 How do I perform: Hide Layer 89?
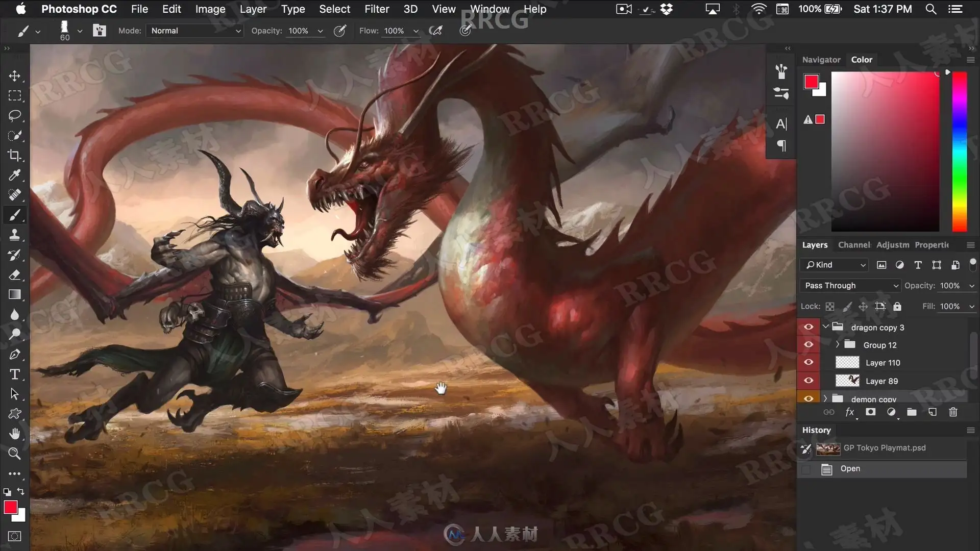click(x=808, y=381)
